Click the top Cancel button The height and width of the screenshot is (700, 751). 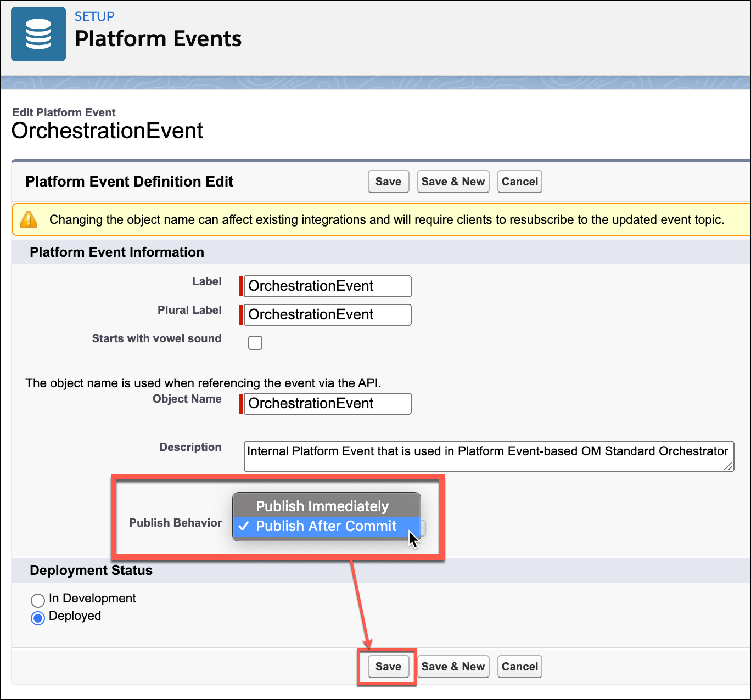tap(519, 182)
